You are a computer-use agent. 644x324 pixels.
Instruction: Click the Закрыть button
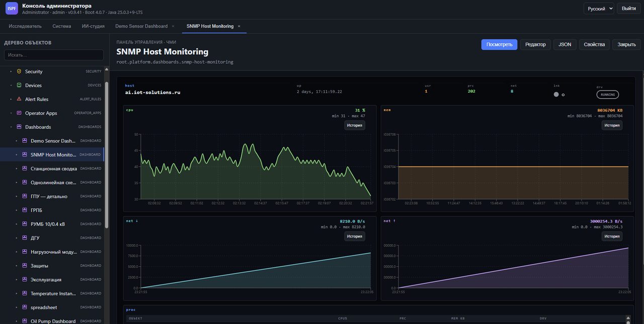coord(626,44)
